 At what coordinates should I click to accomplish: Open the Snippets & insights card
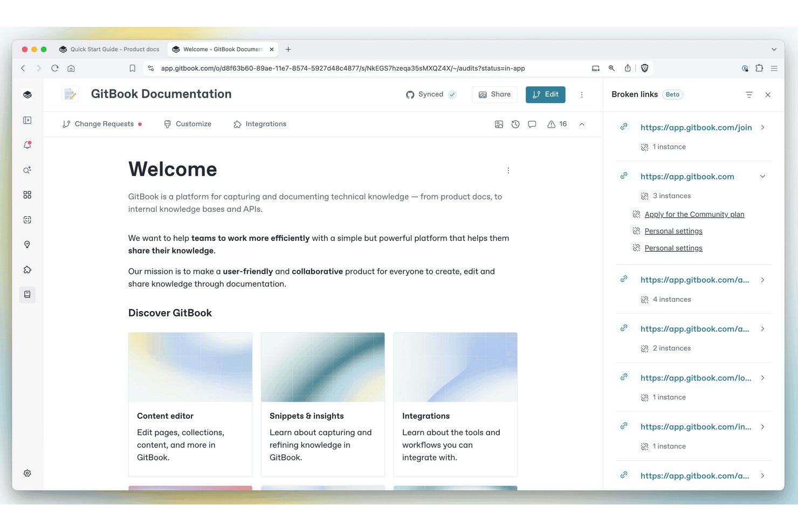pyautogui.click(x=323, y=404)
